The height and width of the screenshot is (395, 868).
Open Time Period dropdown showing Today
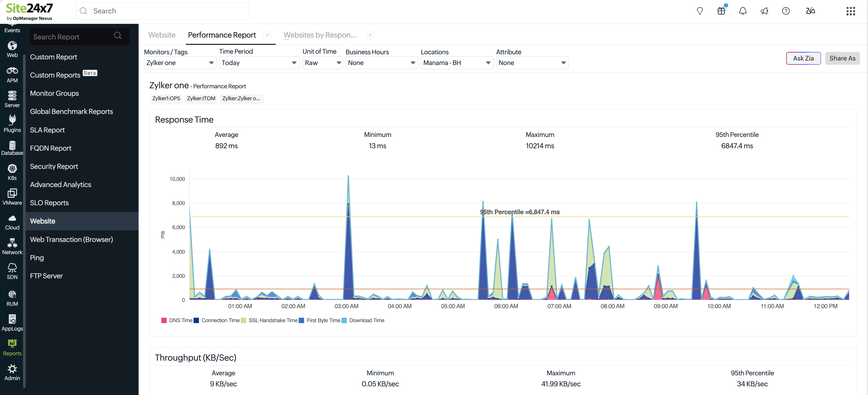(x=259, y=63)
